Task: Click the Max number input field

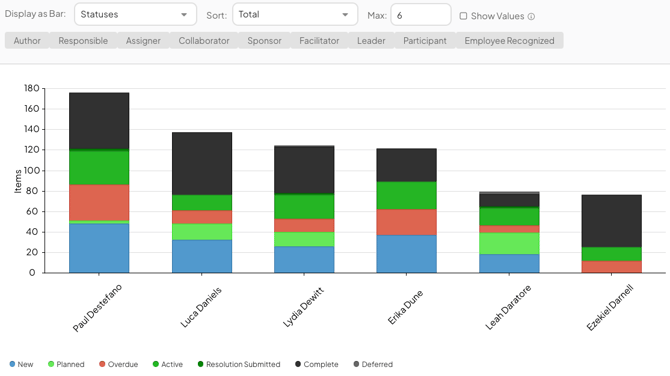Action: 421,15
